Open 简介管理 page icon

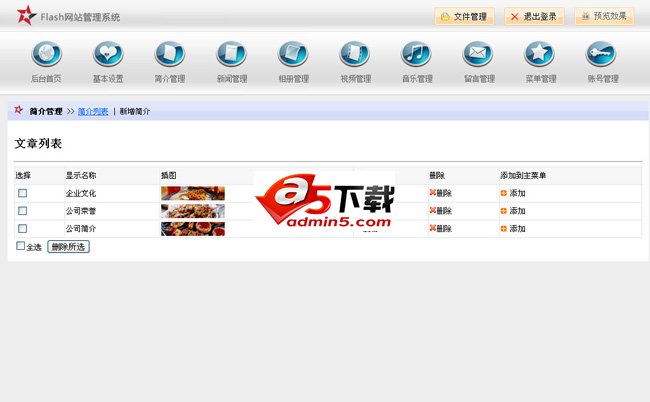170,54
